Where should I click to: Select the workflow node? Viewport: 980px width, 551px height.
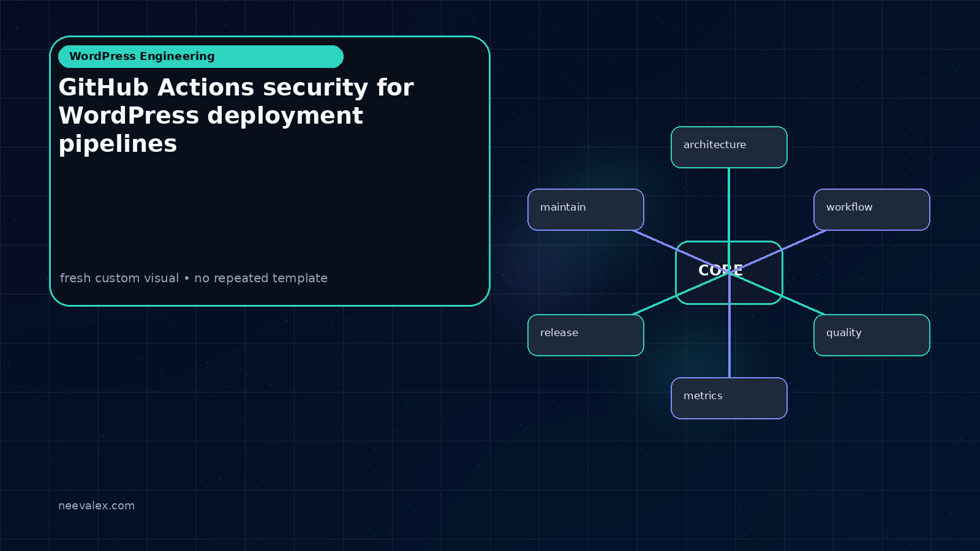point(872,210)
